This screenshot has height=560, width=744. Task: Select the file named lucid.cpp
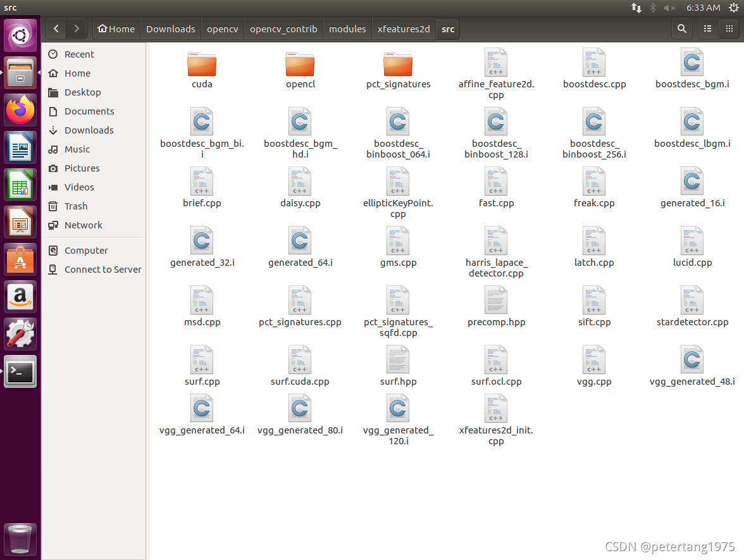pyautogui.click(x=692, y=247)
